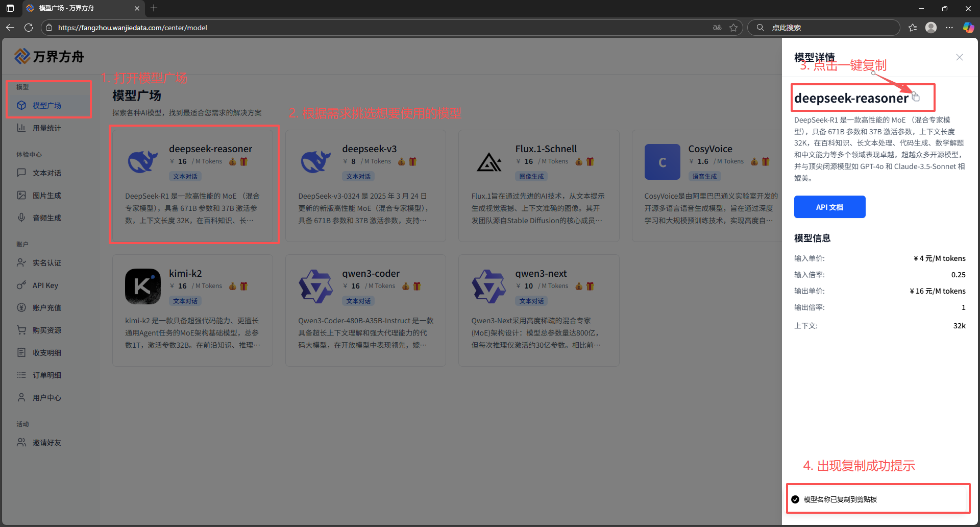Click the 购买资源 shopping cart icon
The height and width of the screenshot is (527, 980).
click(21, 330)
